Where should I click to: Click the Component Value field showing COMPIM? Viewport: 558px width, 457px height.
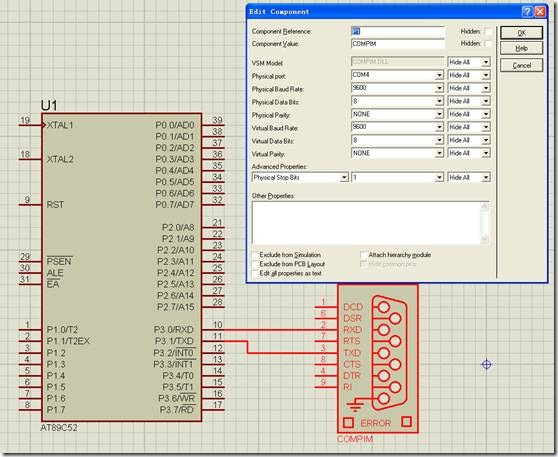(x=398, y=44)
